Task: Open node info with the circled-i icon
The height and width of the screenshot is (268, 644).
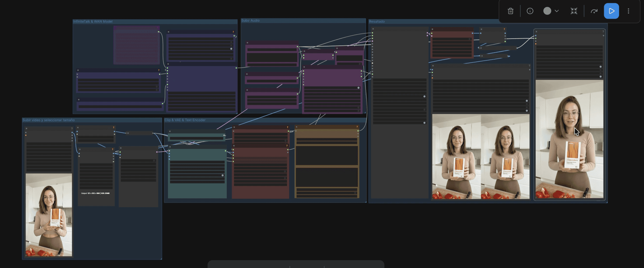Action: tap(530, 11)
